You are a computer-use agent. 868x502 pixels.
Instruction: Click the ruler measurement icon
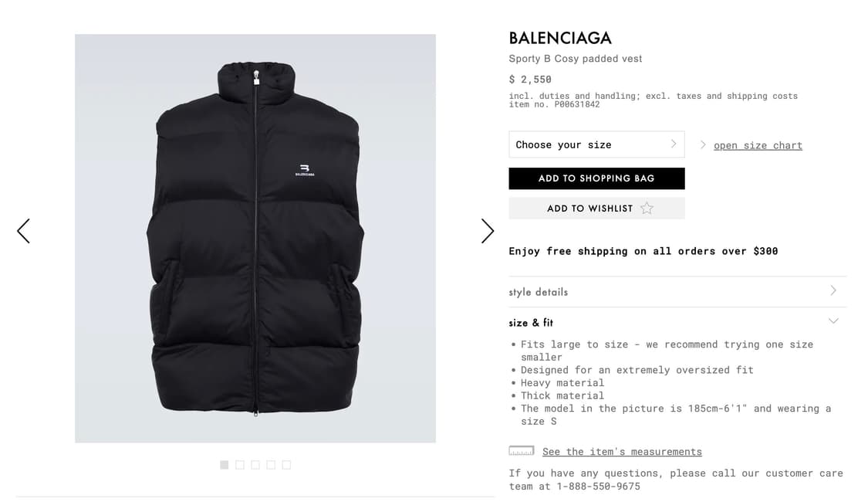tap(522, 451)
